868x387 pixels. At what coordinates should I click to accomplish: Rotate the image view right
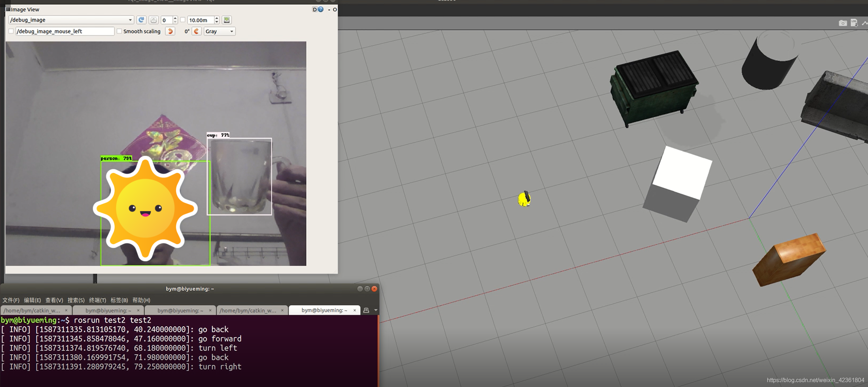196,32
